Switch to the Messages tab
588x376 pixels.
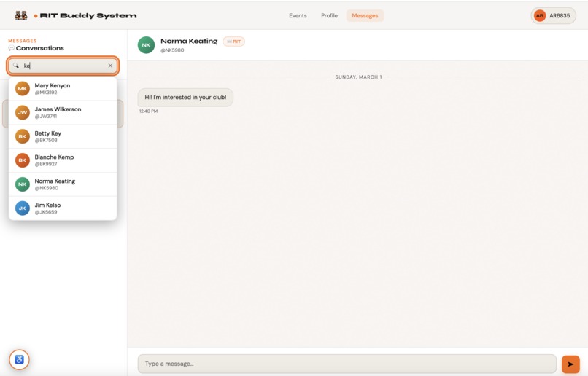[365, 16]
